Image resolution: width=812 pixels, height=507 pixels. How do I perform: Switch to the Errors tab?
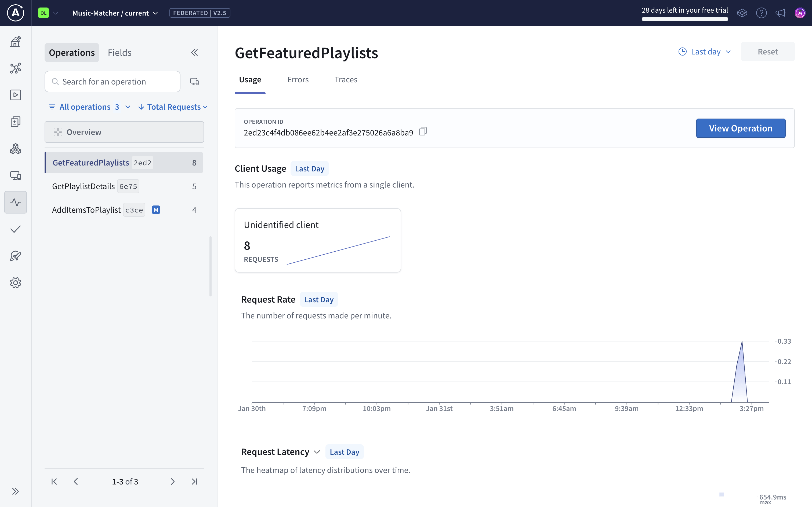coord(298,79)
